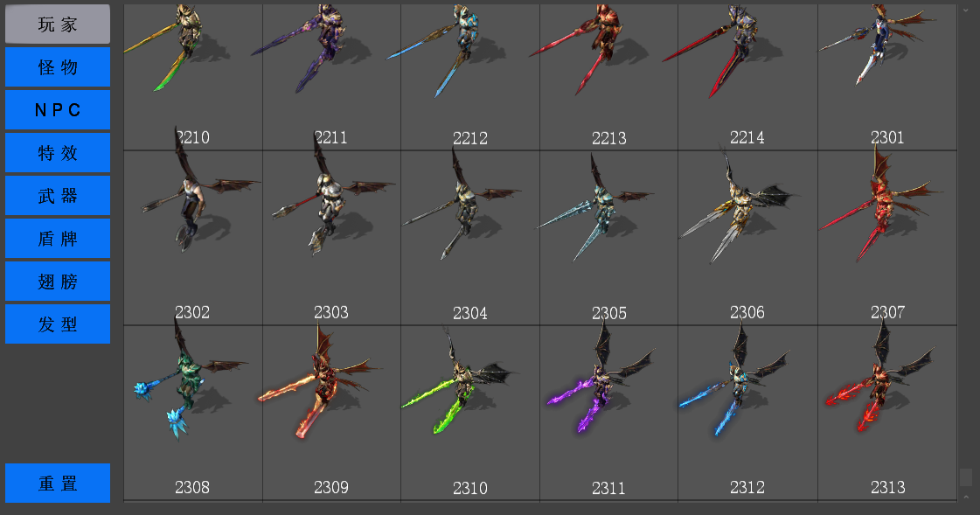The width and height of the screenshot is (980, 515).
Task: Select the 玩家 (player) category
Action: point(58,24)
